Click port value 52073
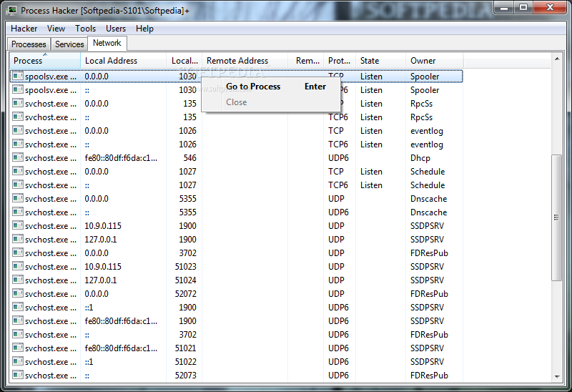 pos(186,376)
